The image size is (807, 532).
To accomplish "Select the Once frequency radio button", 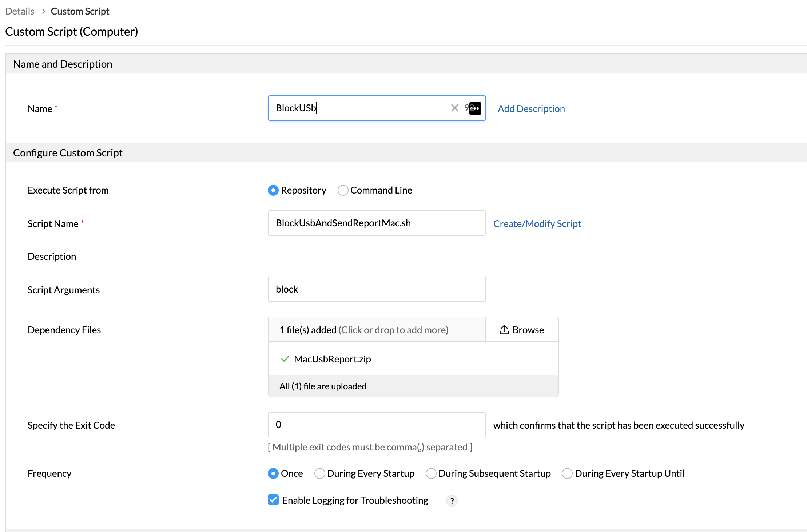I will point(273,473).
